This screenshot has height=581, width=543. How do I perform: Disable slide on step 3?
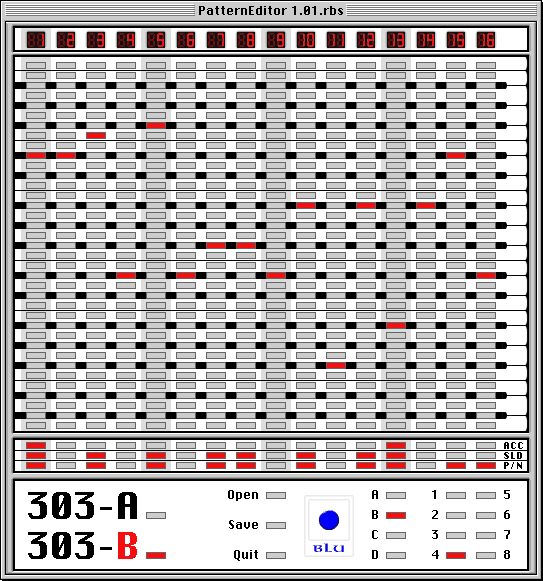pyautogui.click(x=96, y=455)
